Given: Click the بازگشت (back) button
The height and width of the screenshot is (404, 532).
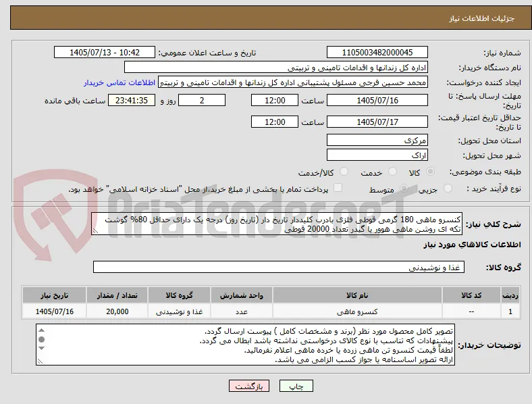Looking at the screenshot, I should 249,386.
